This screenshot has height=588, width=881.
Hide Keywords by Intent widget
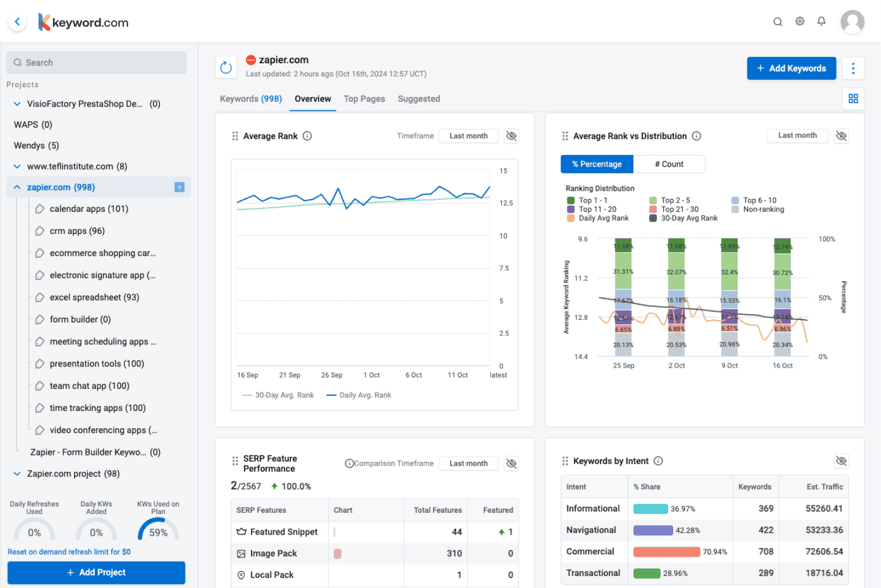point(841,461)
